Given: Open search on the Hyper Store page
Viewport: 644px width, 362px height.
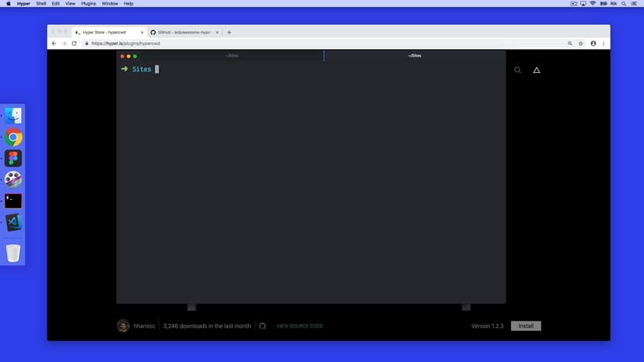Looking at the screenshot, I should point(518,71).
